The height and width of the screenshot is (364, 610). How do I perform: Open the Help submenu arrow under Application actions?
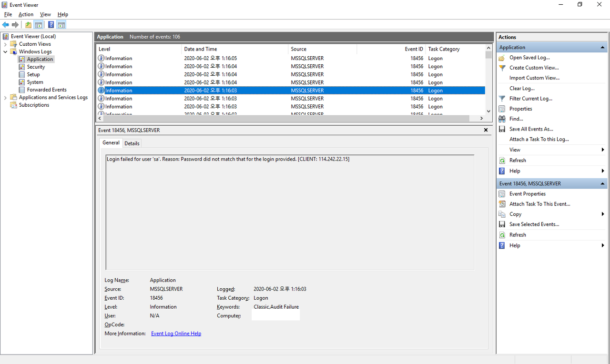603,171
